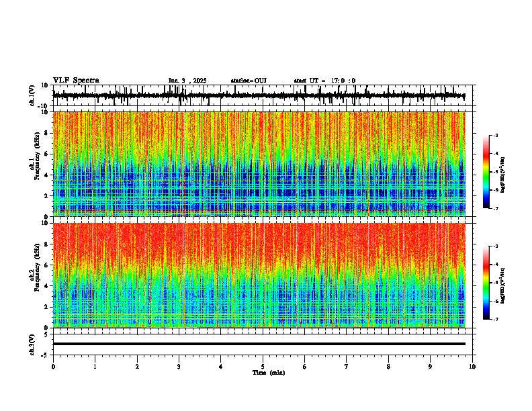Click the "Time (min)" axis label
The height and width of the screenshot is (411, 532).
pyautogui.click(x=269, y=373)
